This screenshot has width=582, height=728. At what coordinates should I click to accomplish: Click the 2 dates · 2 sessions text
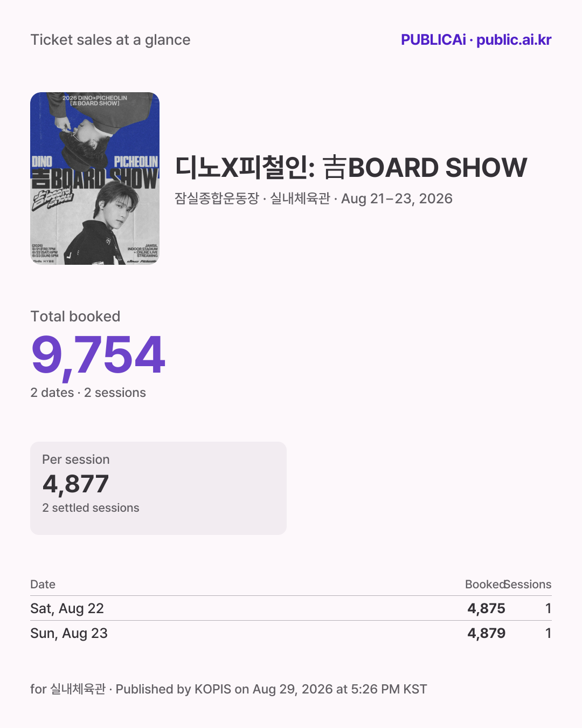pyautogui.click(x=88, y=393)
